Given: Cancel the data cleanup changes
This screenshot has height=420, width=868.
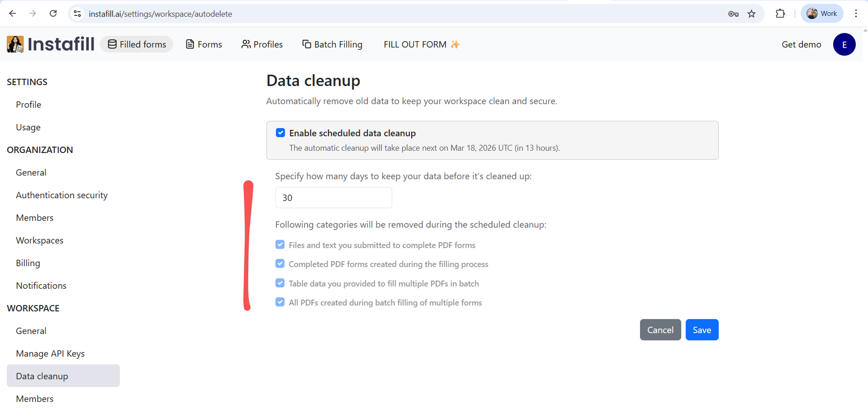Looking at the screenshot, I should (660, 329).
